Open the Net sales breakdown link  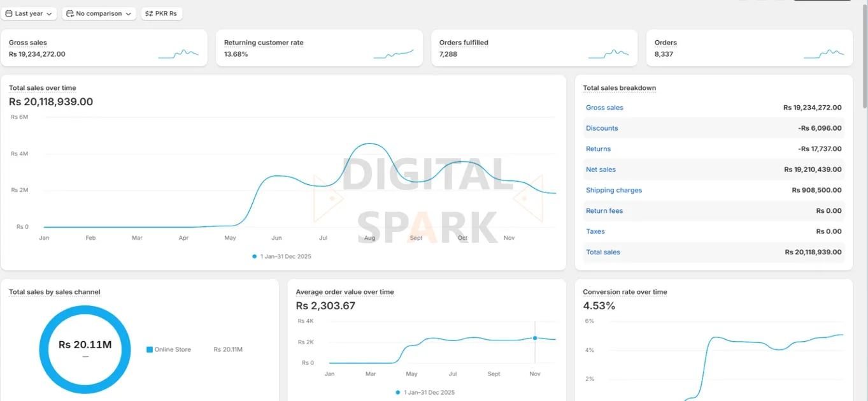click(601, 169)
